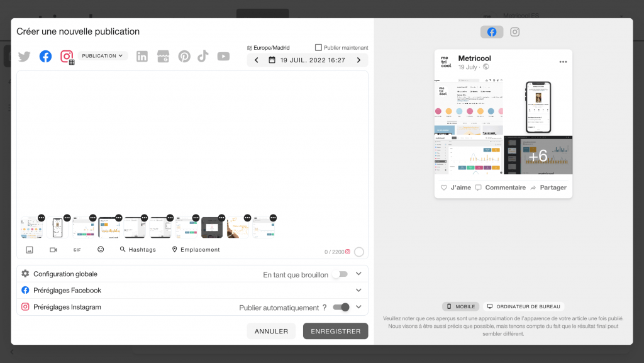The height and width of the screenshot is (363, 644).
Task: Select the Google Business Profile icon
Action: pyautogui.click(x=163, y=56)
